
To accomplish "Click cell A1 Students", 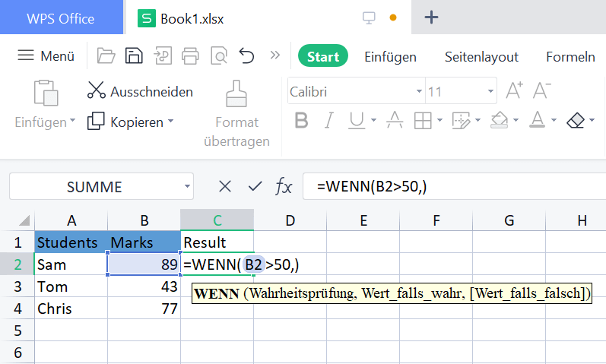I will 71,242.
